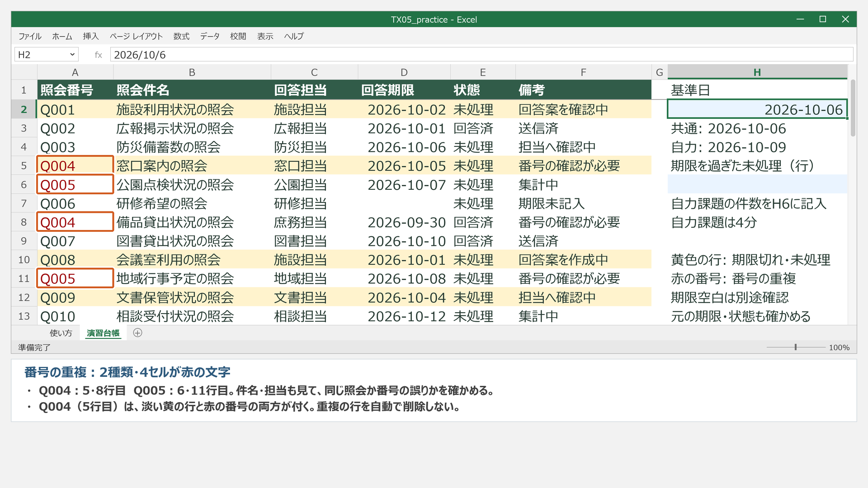Viewport: 868px width, 488px height.
Task: Select the date cell 2026-09-30
Action: pyautogui.click(x=404, y=222)
